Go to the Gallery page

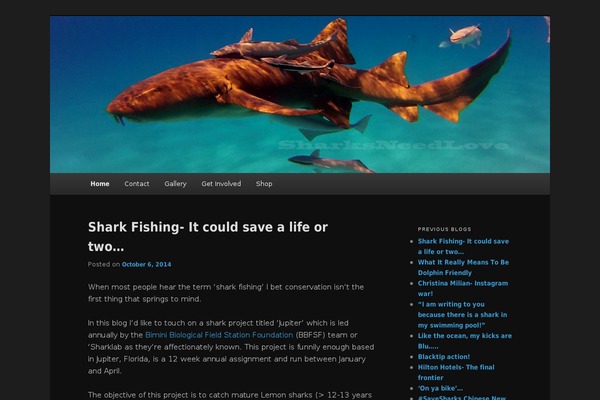click(x=175, y=184)
